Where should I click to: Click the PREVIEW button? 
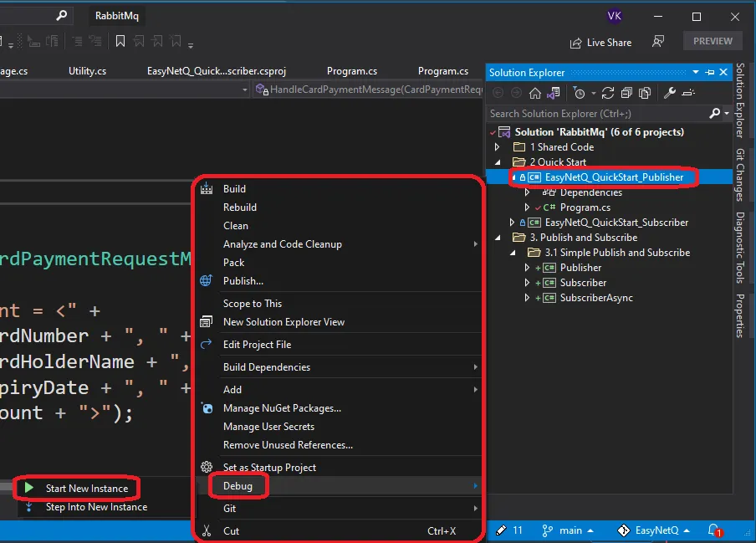(713, 41)
